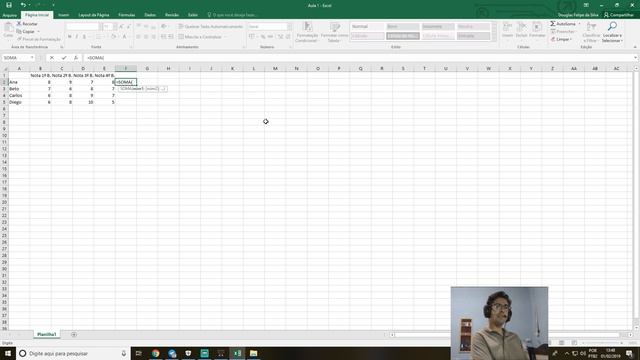Click the Inserir cells button
The height and width of the screenshot is (360, 640).
click(x=507, y=31)
